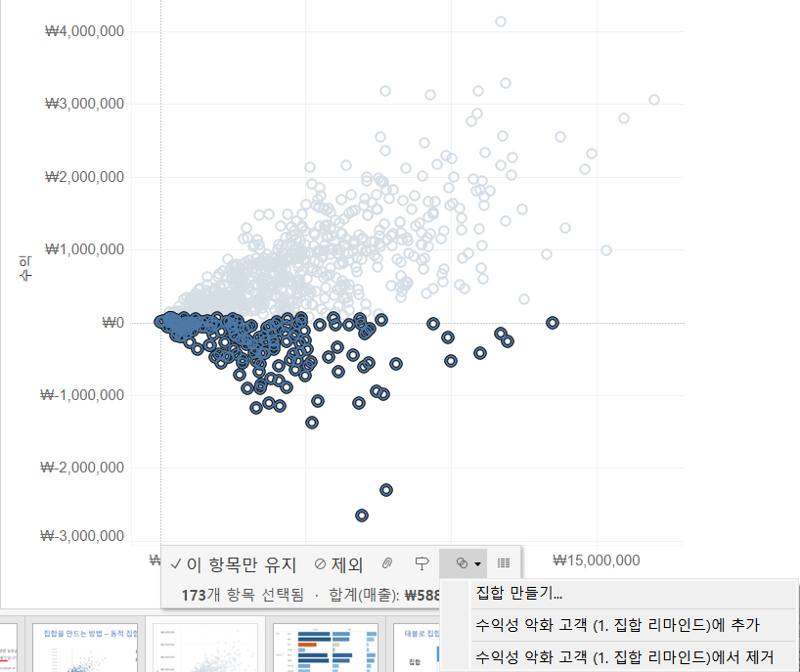Click '이 항목만 유지' button
Screen dimensions: 800x672
coord(233,564)
